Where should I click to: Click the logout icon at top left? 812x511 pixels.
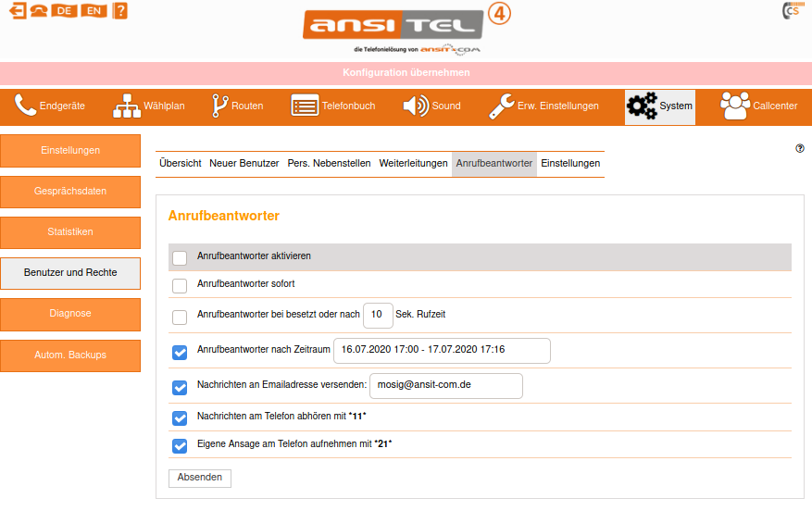click(17, 11)
